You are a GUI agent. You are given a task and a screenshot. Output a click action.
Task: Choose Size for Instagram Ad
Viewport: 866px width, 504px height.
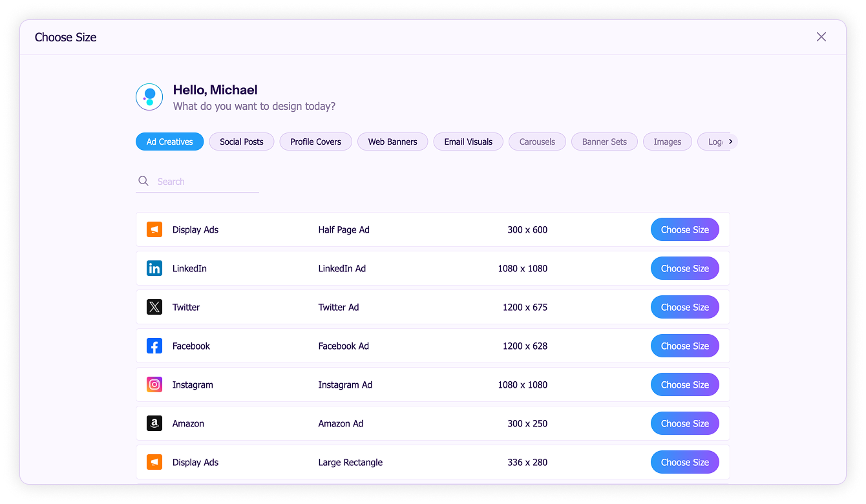(x=685, y=384)
